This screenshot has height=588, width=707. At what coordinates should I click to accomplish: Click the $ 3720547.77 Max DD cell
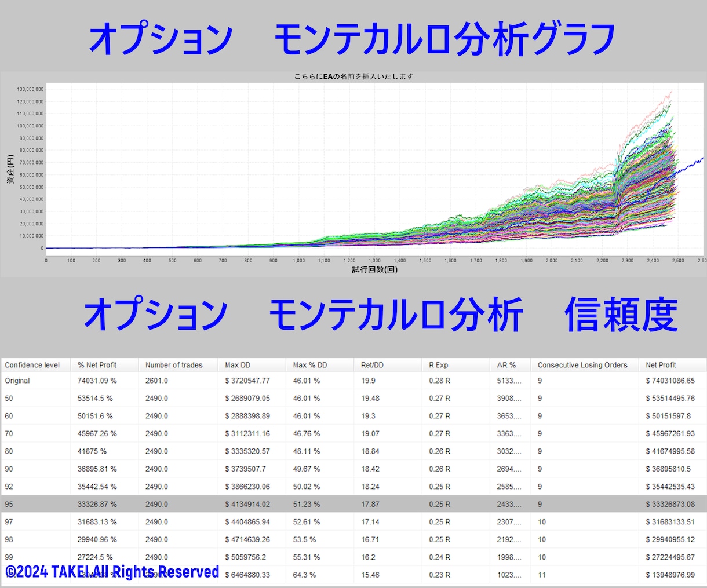point(247,381)
